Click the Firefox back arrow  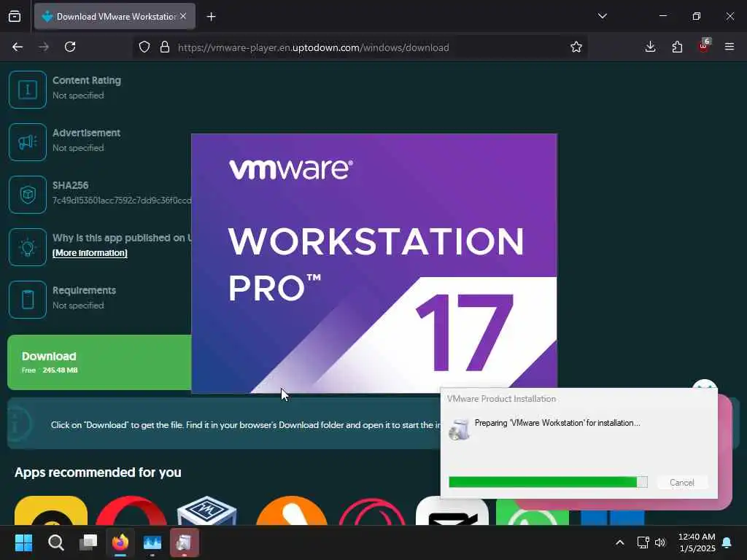[x=18, y=47]
